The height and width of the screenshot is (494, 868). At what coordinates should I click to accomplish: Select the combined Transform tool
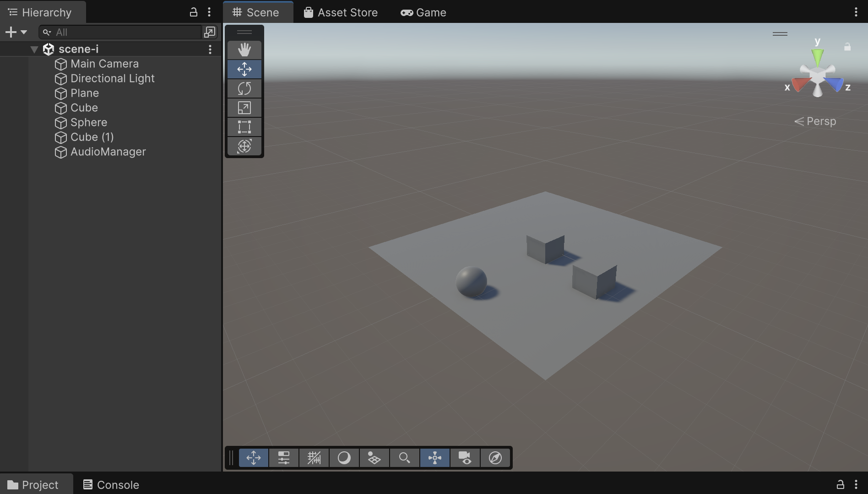(x=244, y=146)
